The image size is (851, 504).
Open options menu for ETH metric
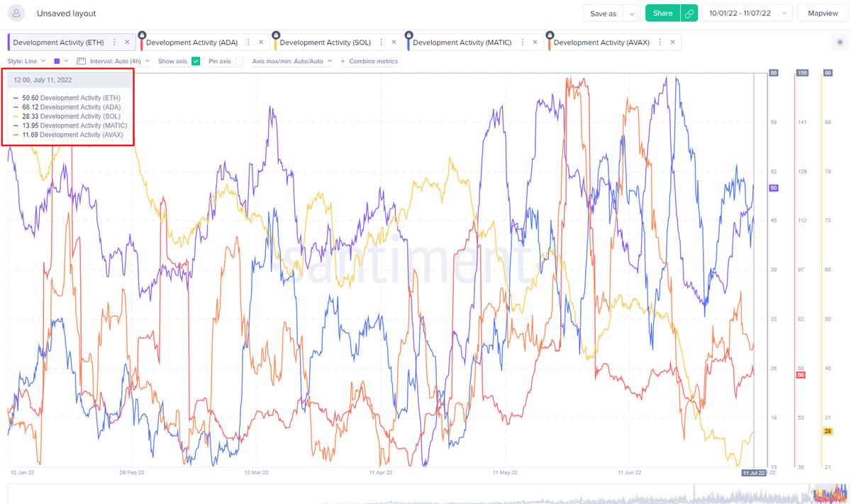tap(115, 43)
